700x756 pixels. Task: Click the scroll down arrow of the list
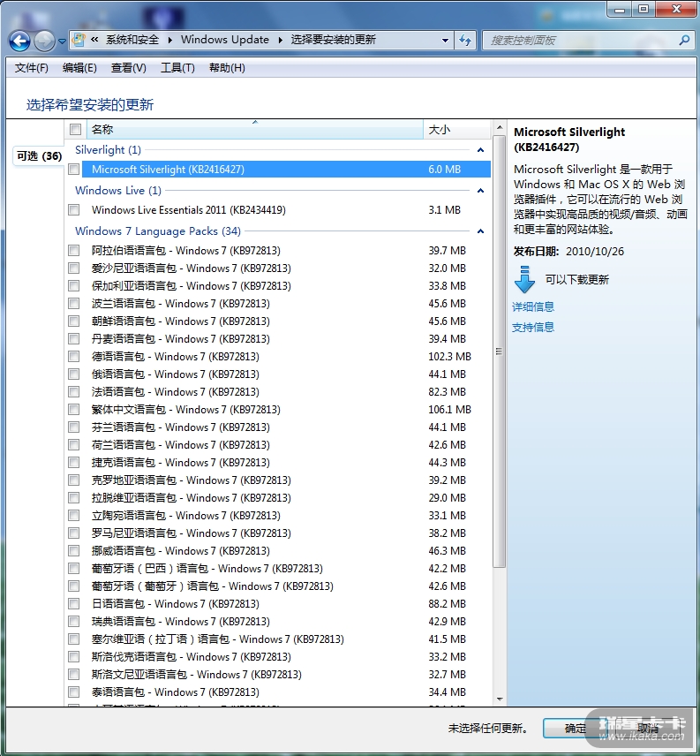pyautogui.click(x=499, y=699)
